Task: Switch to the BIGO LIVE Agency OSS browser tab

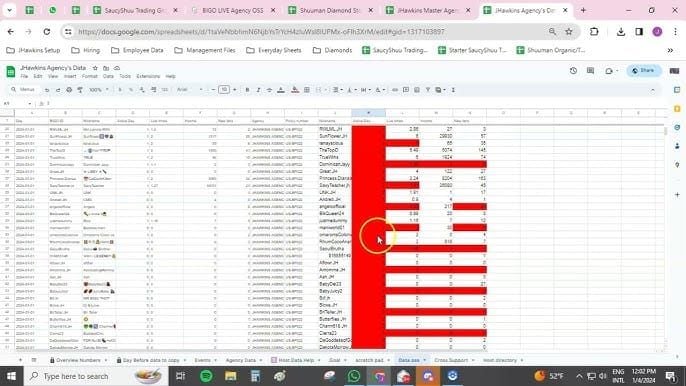Action: click(x=233, y=10)
